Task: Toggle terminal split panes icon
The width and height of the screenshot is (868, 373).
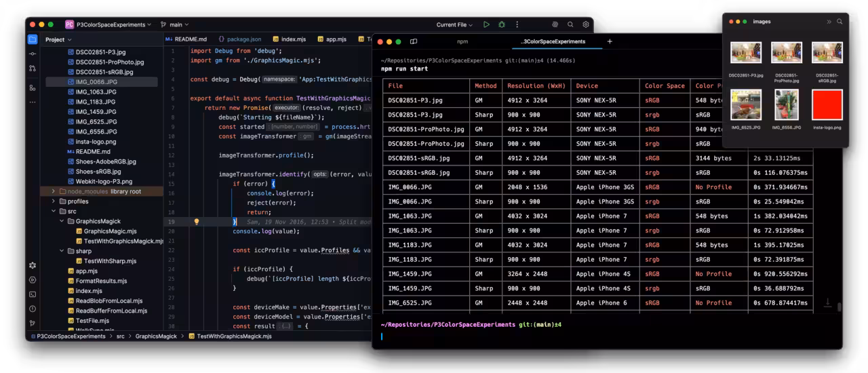Action: click(414, 41)
